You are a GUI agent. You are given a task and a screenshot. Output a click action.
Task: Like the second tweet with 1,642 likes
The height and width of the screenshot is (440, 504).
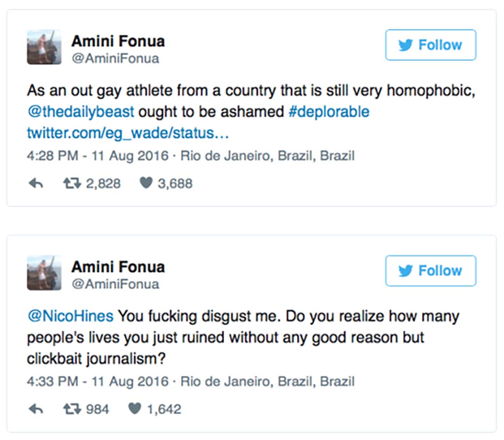click(x=134, y=409)
